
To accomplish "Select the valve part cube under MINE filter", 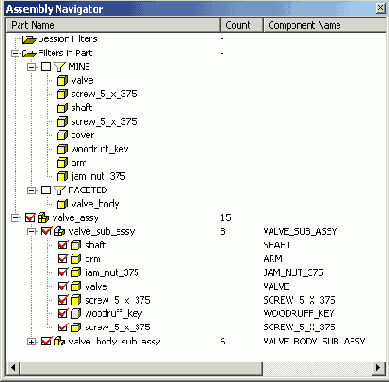I will click(62, 81).
